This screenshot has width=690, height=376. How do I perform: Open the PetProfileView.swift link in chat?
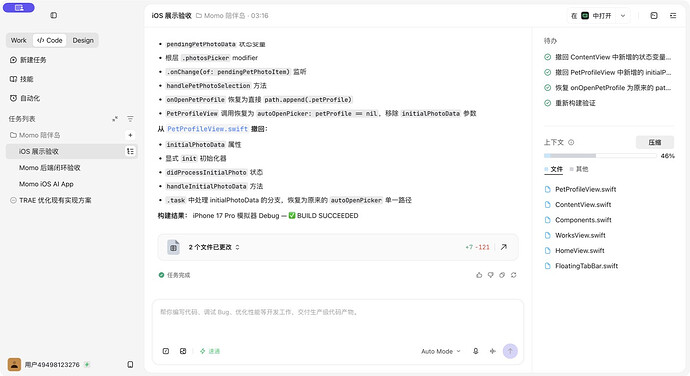point(207,129)
